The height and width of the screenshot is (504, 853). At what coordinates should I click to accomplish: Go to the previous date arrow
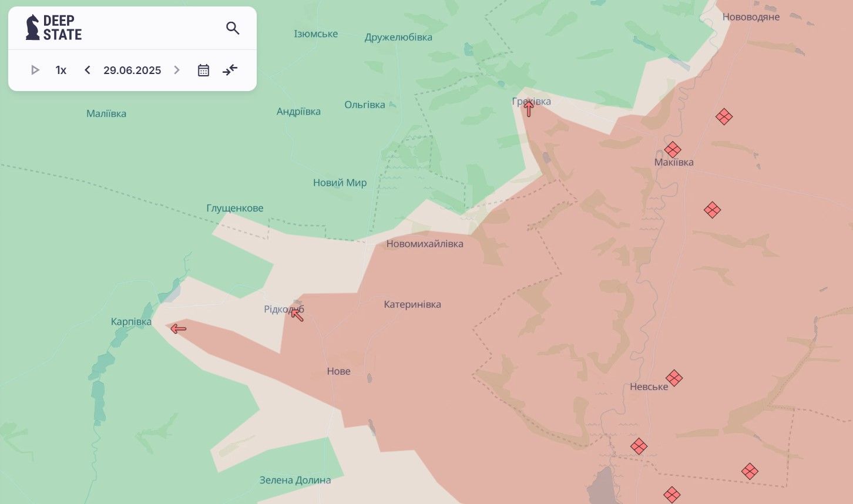coord(88,70)
